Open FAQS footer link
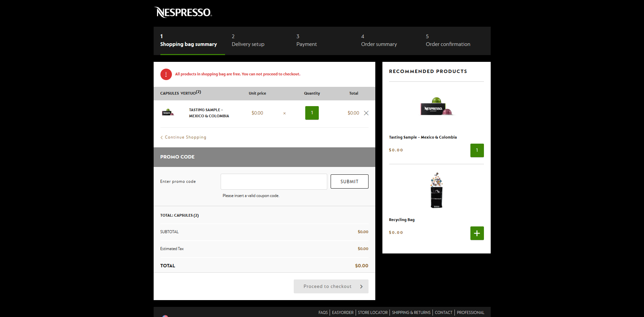The height and width of the screenshot is (317, 644). pyautogui.click(x=323, y=313)
